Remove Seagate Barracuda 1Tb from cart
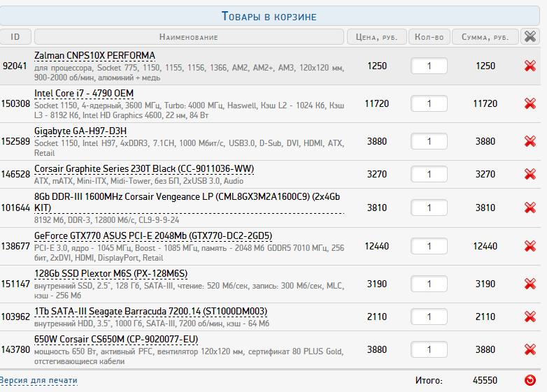This screenshot has height=392, width=547. tap(530, 317)
